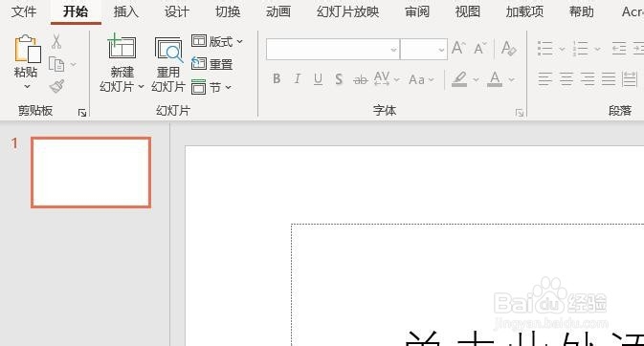The image size is (644, 346).
Task: Clear all formatting with eraser A
Action: pos(509,49)
